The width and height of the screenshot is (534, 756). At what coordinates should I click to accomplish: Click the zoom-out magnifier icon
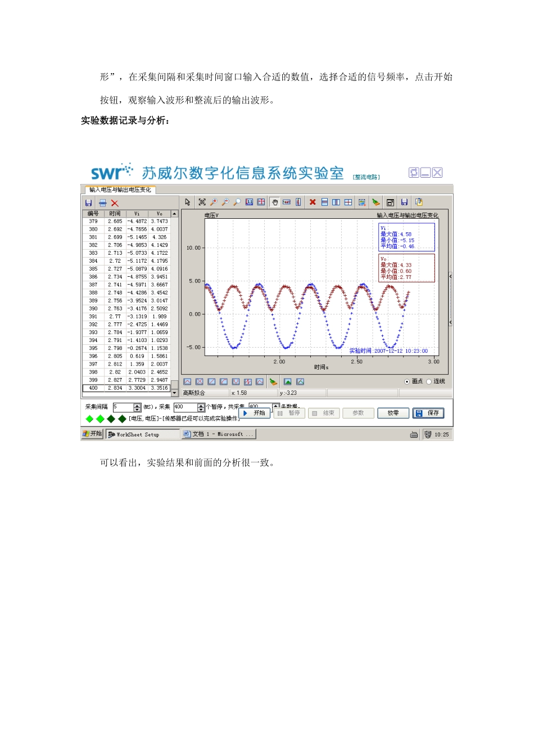[x=225, y=202]
